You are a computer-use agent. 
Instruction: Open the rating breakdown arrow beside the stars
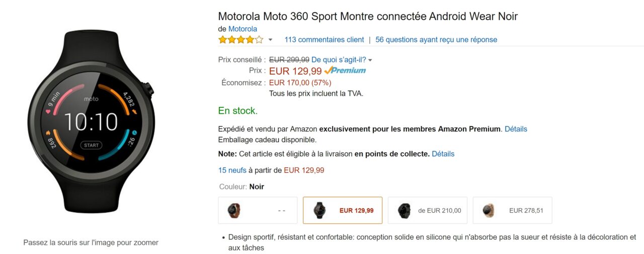pyautogui.click(x=270, y=40)
